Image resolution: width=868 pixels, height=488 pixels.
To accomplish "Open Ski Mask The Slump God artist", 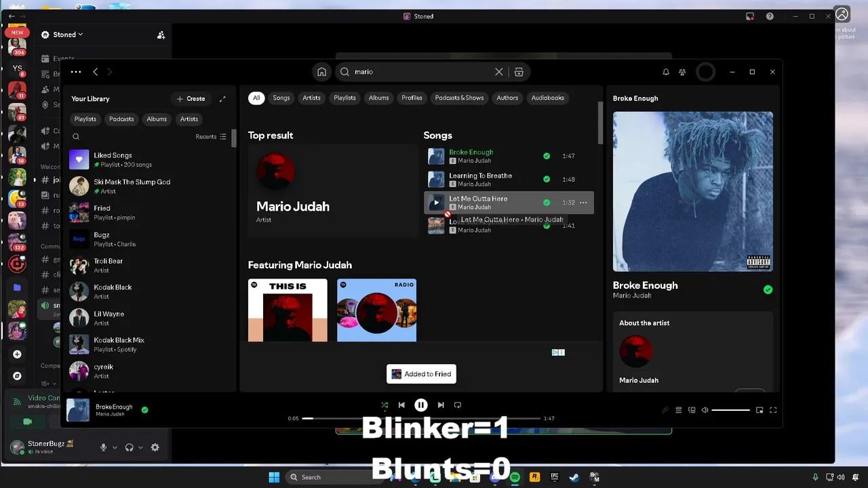I will point(149,186).
